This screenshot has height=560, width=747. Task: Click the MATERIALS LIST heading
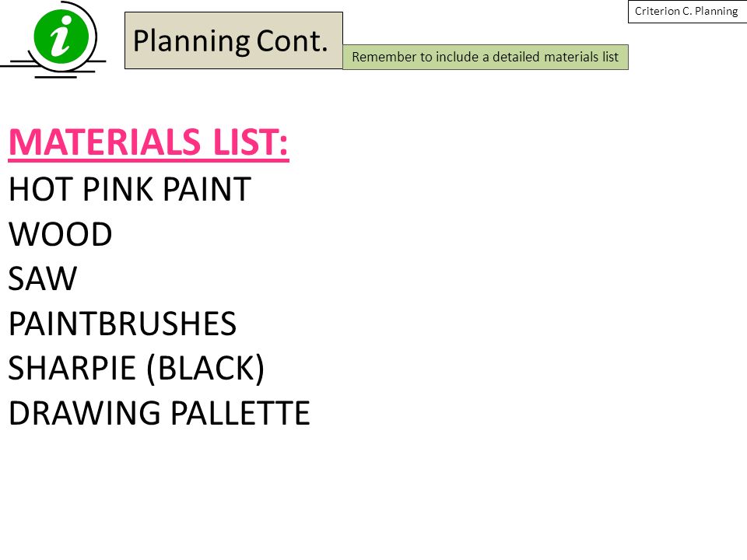tap(149, 142)
